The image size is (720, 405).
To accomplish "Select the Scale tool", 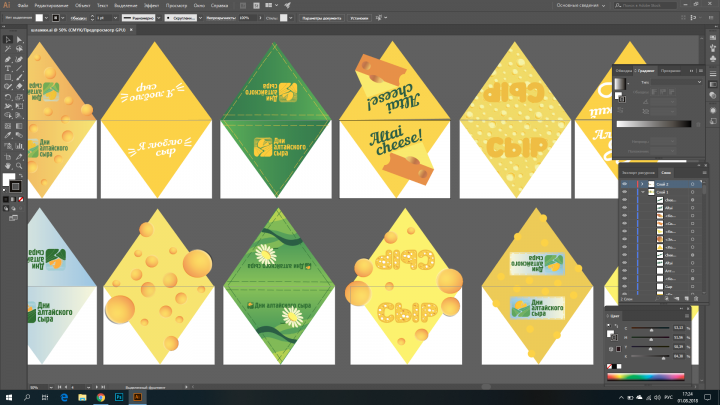I will (x=19, y=97).
